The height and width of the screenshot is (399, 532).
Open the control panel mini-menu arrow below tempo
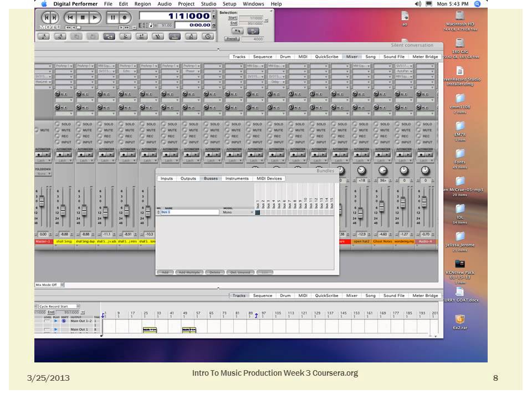135,28
